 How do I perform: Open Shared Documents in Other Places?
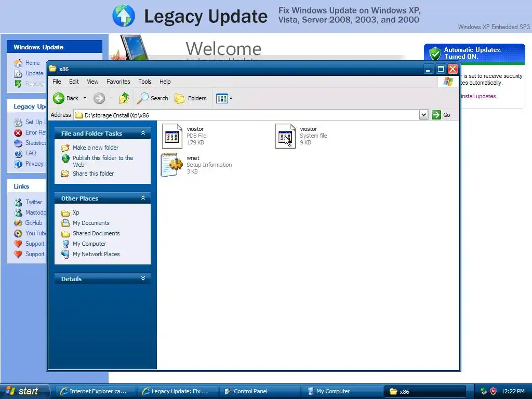[96, 233]
